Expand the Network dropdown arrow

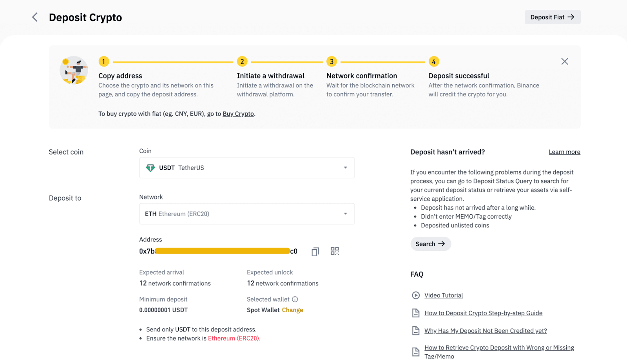[345, 214]
